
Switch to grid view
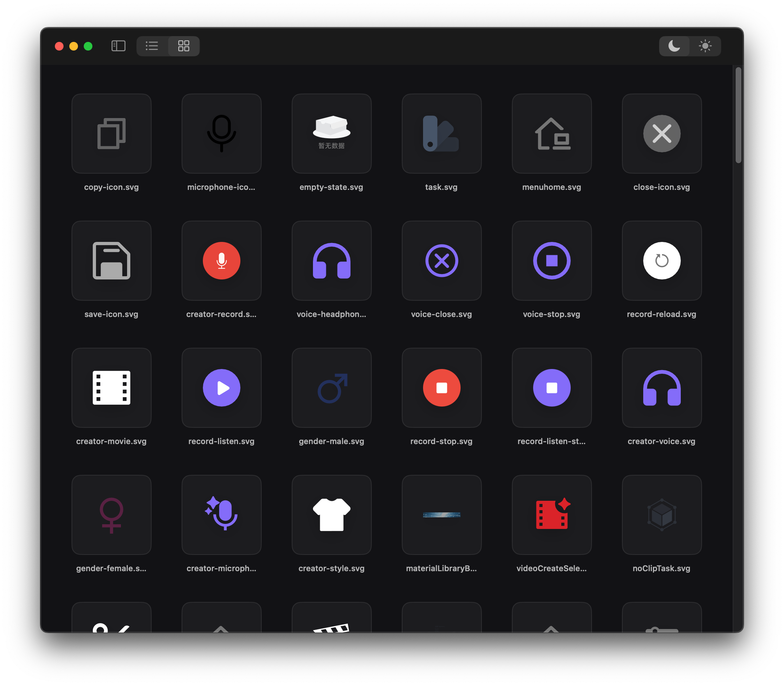click(184, 46)
